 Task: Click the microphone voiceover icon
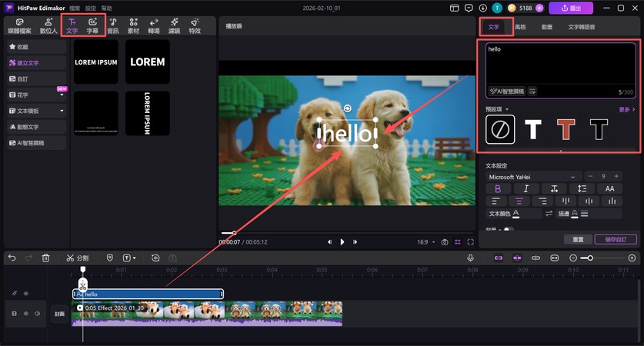pyautogui.click(x=470, y=258)
